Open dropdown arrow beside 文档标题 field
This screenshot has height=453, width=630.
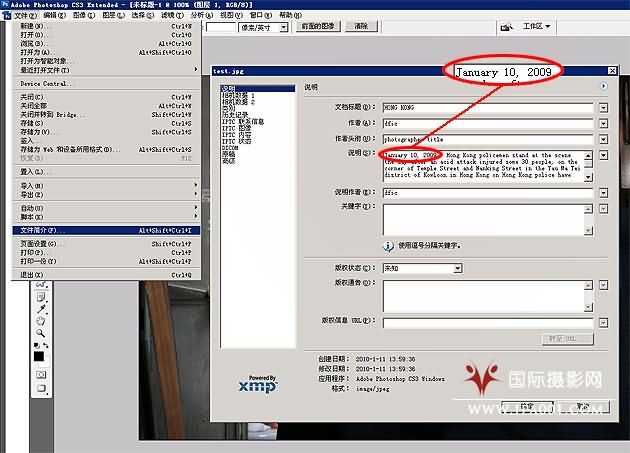[x=603, y=108]
